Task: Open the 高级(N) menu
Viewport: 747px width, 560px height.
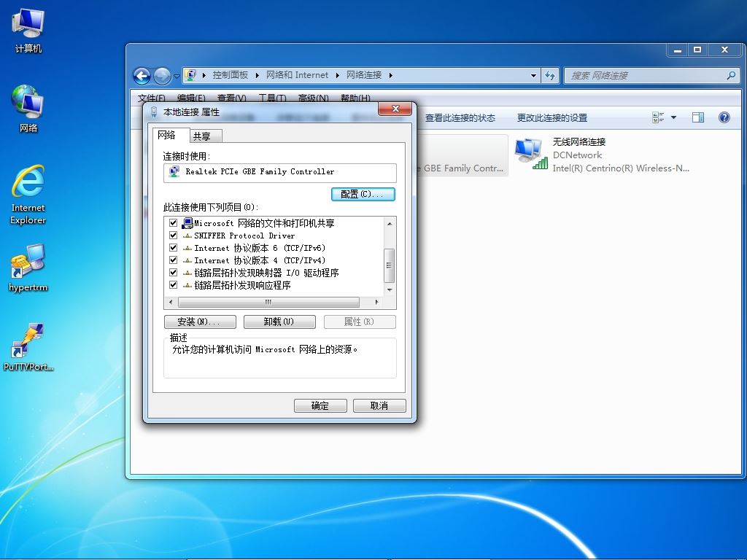Action: coord(313,98)
